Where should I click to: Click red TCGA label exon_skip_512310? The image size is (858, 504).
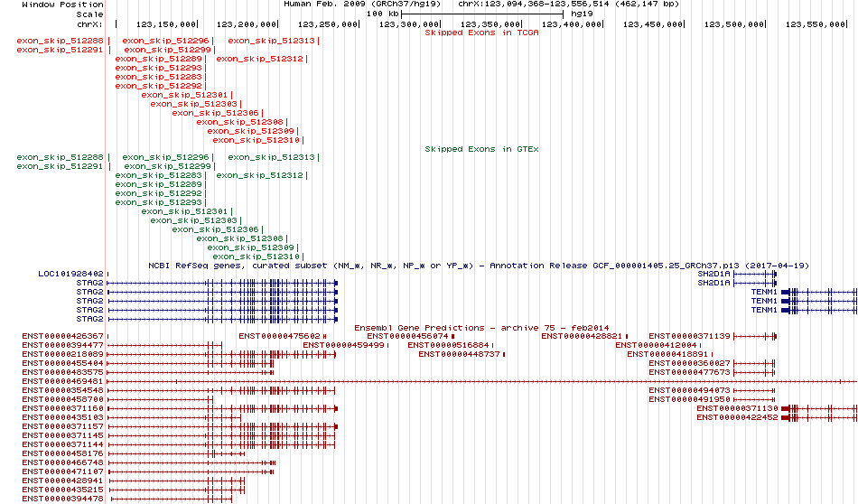coord(256,141)
